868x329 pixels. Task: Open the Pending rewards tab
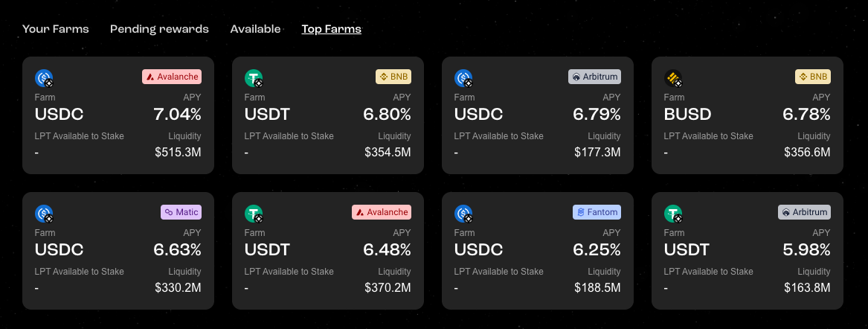[159, 29]
